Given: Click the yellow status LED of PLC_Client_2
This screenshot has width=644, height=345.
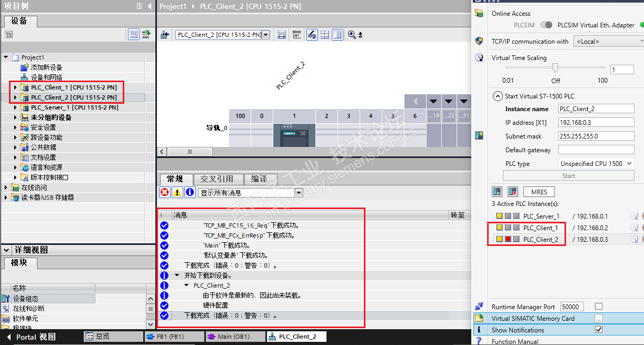Looking at the screenshot, I should 500,239.
